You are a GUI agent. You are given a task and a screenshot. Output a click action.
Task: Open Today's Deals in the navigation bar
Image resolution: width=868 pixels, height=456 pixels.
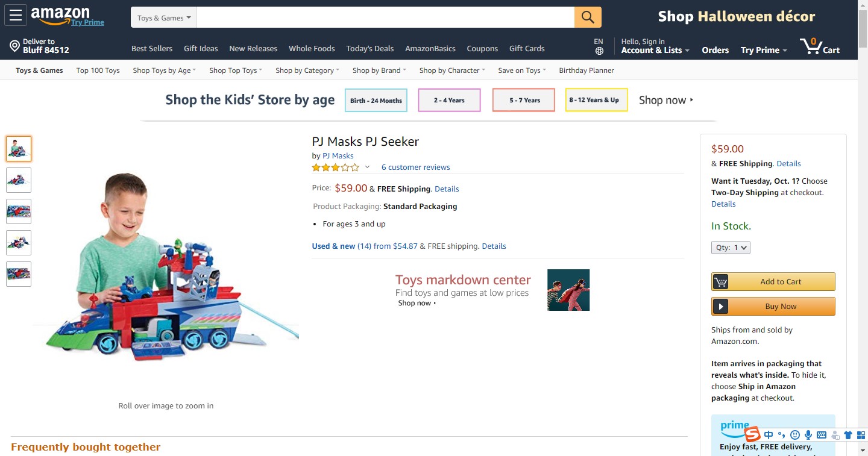370,49
